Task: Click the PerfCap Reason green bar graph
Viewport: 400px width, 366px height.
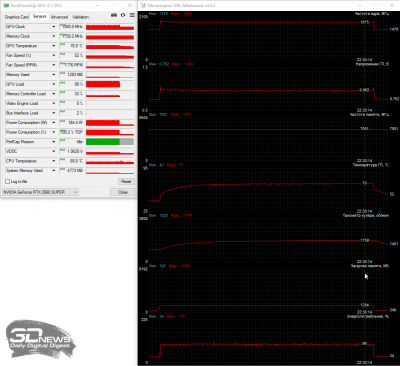Action: 110,142
